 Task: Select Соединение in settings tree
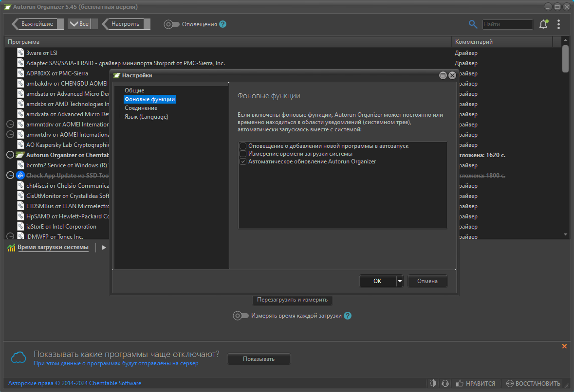click(x=141, y=108)
